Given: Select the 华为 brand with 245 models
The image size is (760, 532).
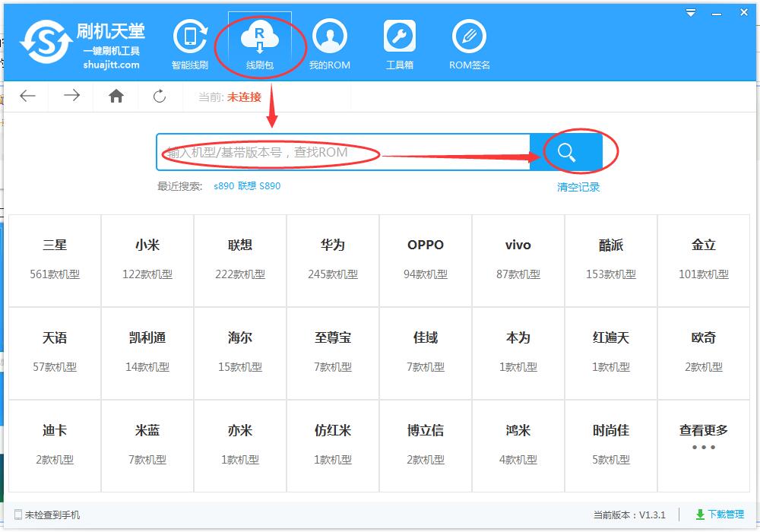Looking at the screenshot, I should pos(332,258).
